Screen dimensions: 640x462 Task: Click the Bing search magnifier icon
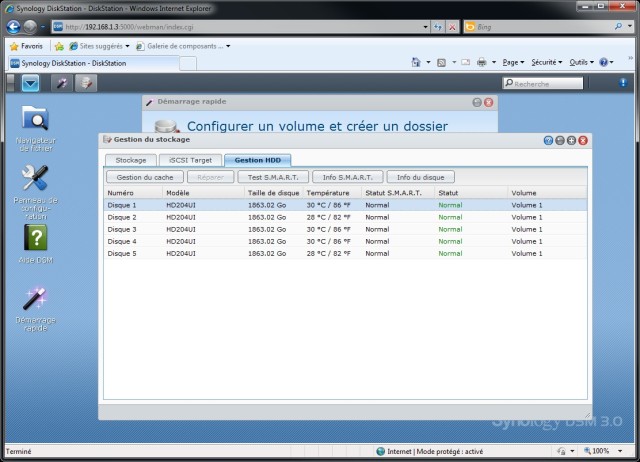coord(618,27)
